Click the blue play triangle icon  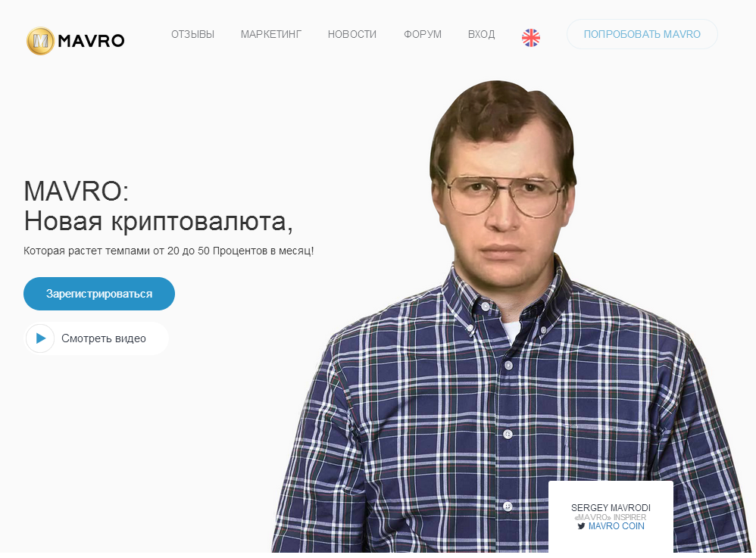(40, 338)
